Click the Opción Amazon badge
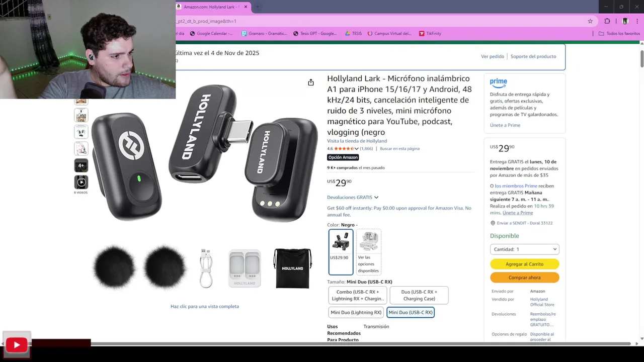This screenshot has height=362, width=644. [x=343, y=157]
